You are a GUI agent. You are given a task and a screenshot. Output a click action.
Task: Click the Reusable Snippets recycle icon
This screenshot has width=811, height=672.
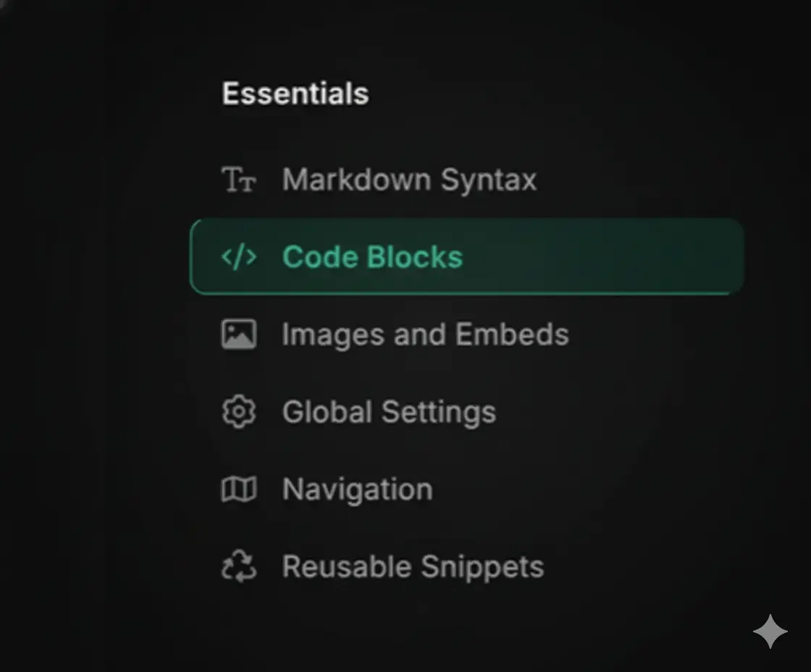click(238, 566)
